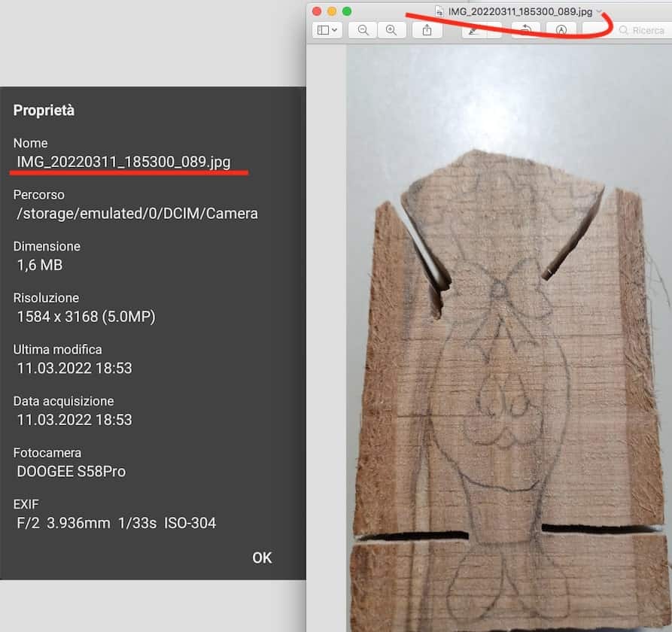Screen dimensions: 672x632
Task: Click the Dimensione label in properties
Action: point(47,246)
